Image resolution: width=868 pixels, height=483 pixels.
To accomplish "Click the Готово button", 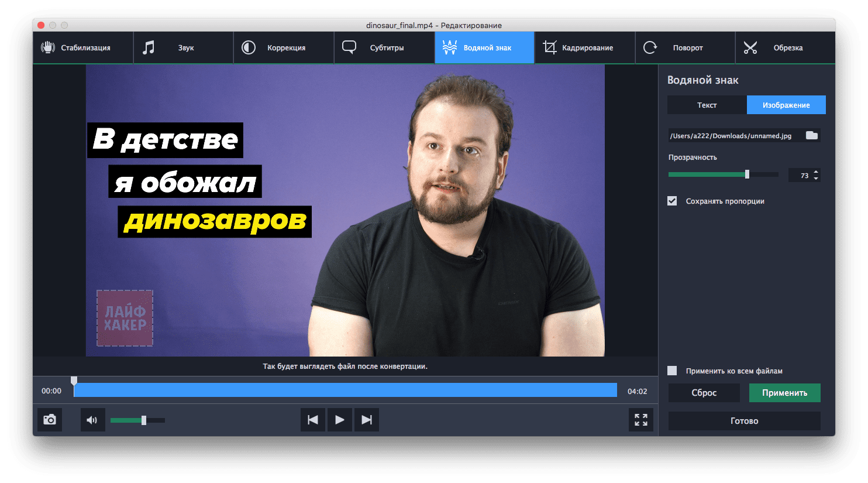I will (745, 421).
